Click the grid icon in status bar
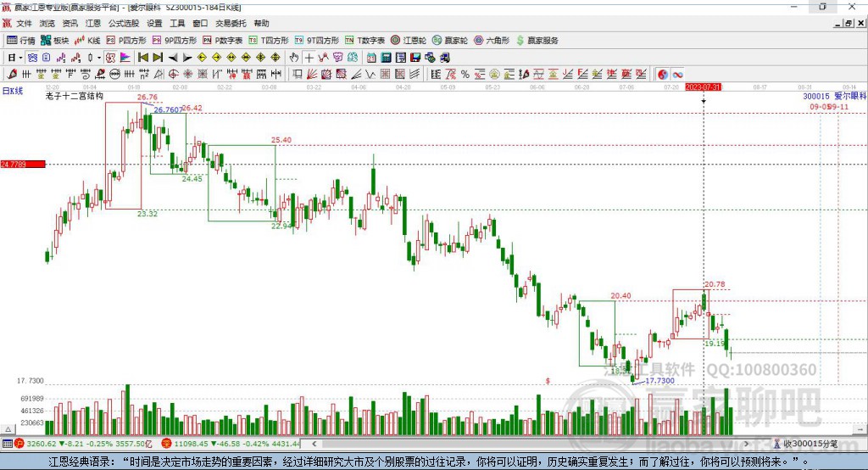Image resolution: width=868 pixels, height=470 pixels. point(7,444)
